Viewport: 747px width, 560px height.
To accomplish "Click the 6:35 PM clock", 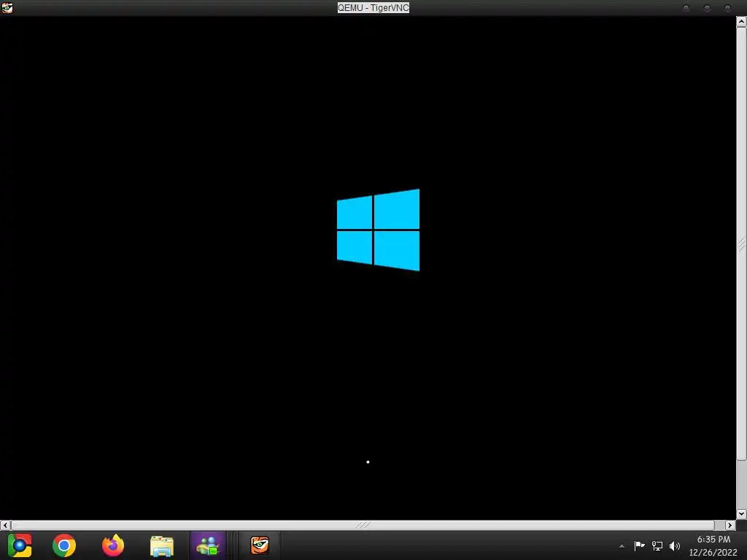I will click(713, 539).
